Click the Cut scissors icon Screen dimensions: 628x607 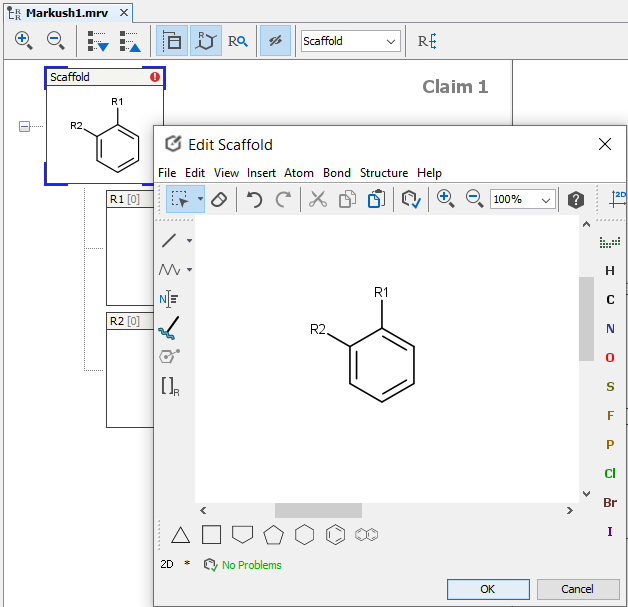tap(318, 199)
